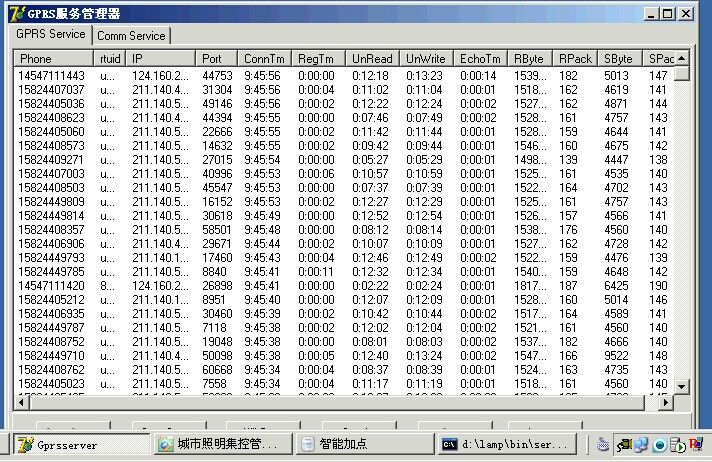The image size is (712, 462).
Task: Click the blue round tray icon
Action: pos(659,445)
